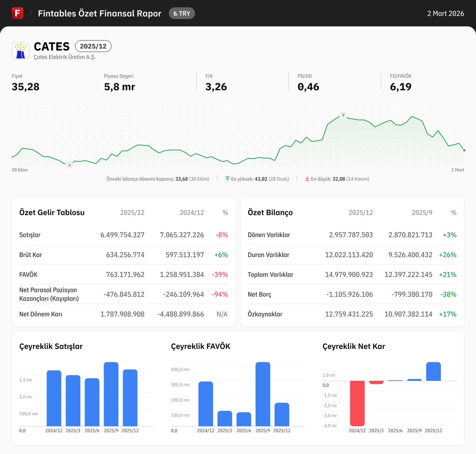
Task: Click the FAVÖK 2024/12 value 1.258.951.384
Action: point(182,274)
